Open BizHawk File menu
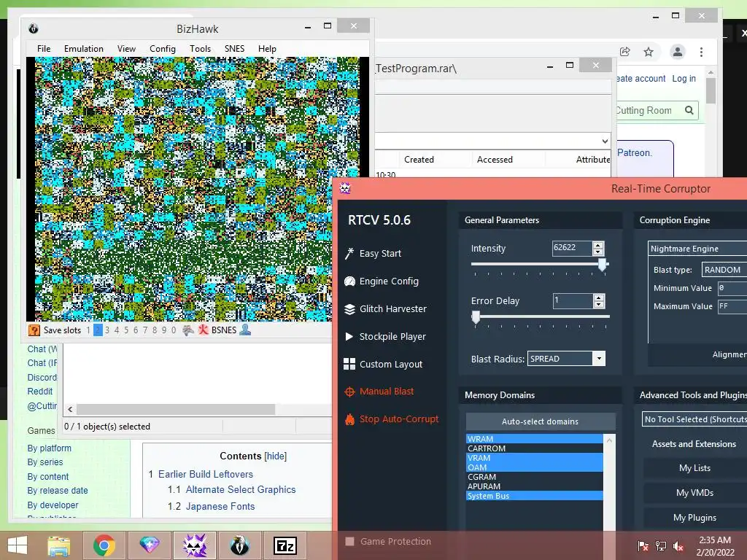The height and width of the screenshot is (560, 747). pyautogui.click(x=44, y=49)
